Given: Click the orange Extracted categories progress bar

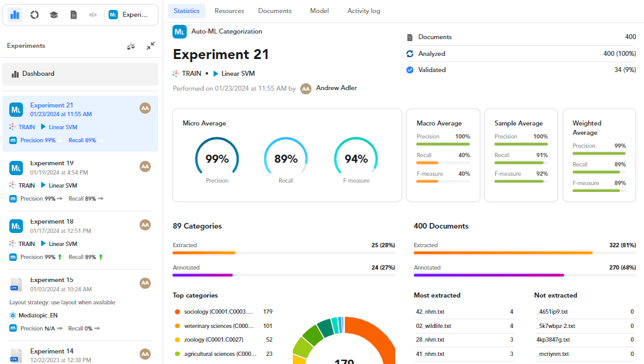Looking at the screenshot, I should pos(203,253).
